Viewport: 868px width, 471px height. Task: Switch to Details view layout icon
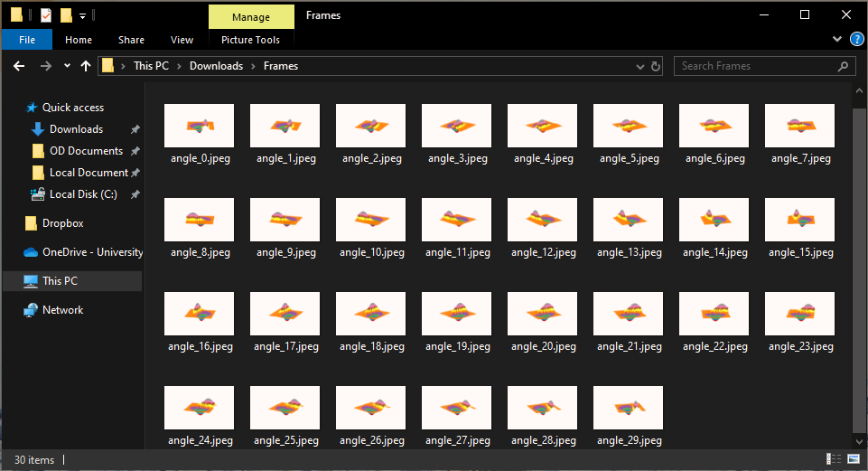pyautogui.click(x=834, y=459)
